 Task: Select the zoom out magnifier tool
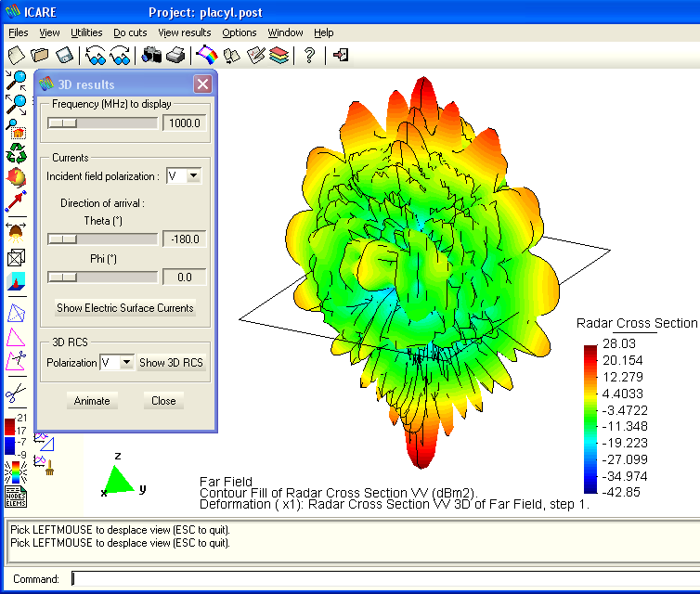coord(16,105)
